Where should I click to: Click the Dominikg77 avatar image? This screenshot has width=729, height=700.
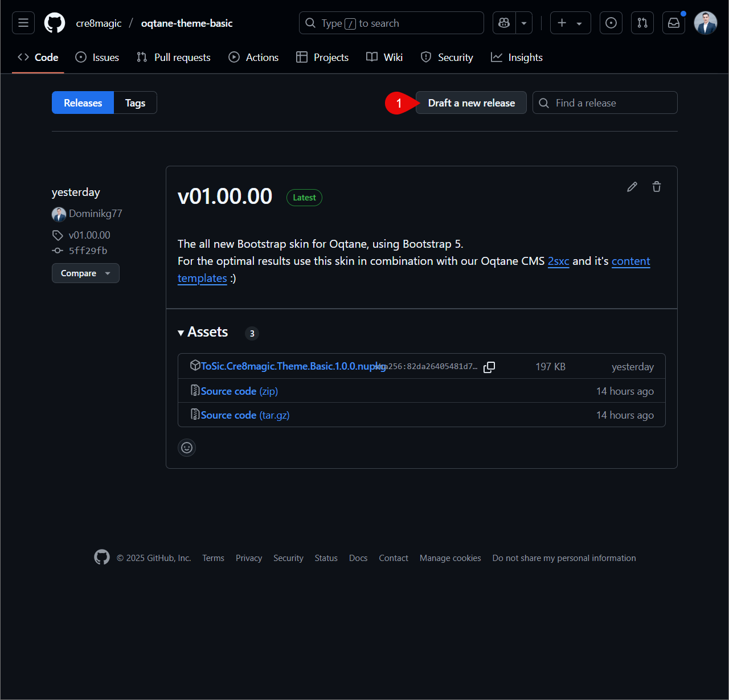tap(59, 214)
